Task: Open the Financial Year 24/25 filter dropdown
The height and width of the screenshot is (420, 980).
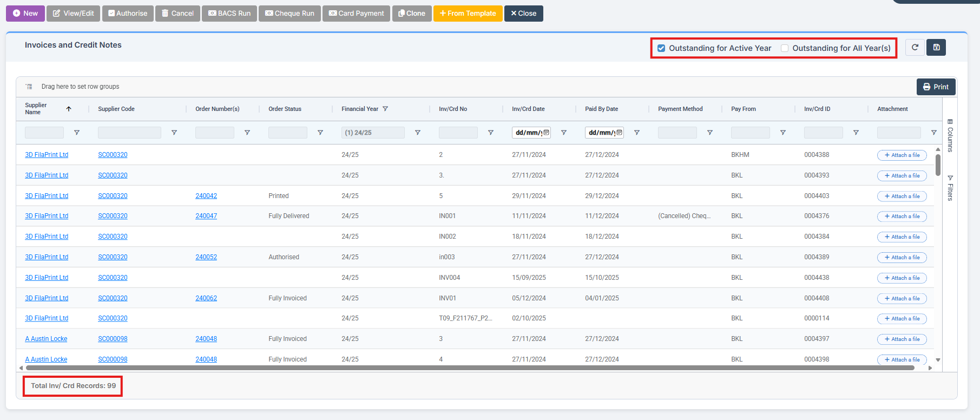Action: [373, 133]
